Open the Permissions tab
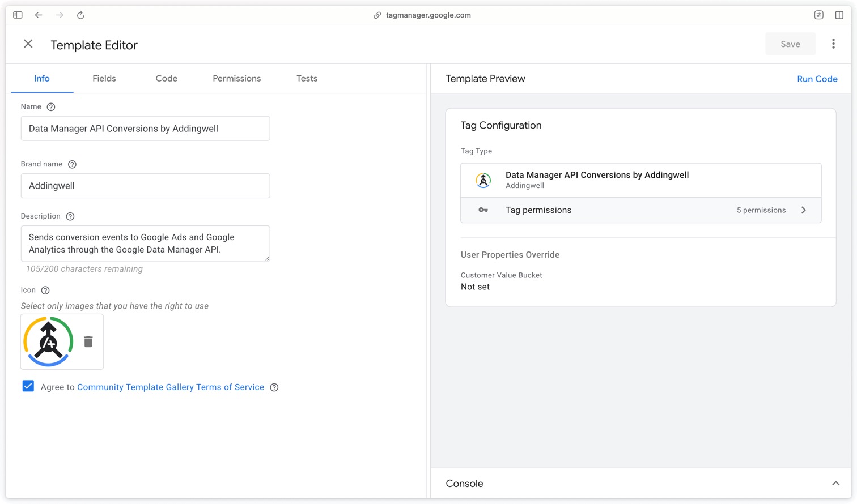This screenshot has width=857, height=504. pos(237,79)
